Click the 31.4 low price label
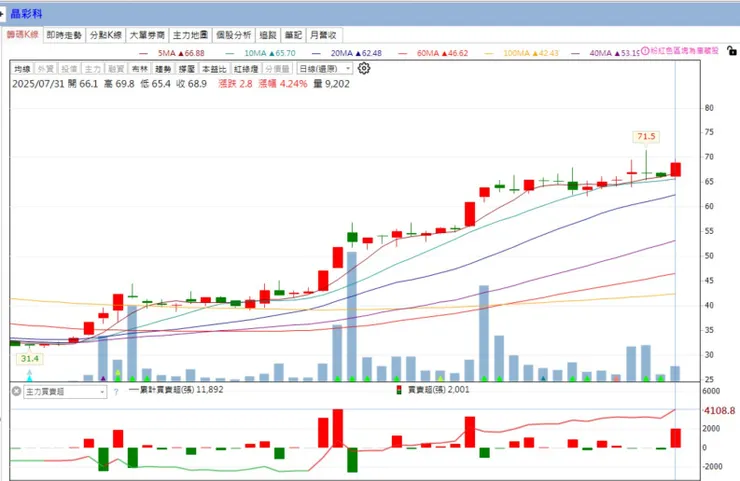 [x=29, y=359]
